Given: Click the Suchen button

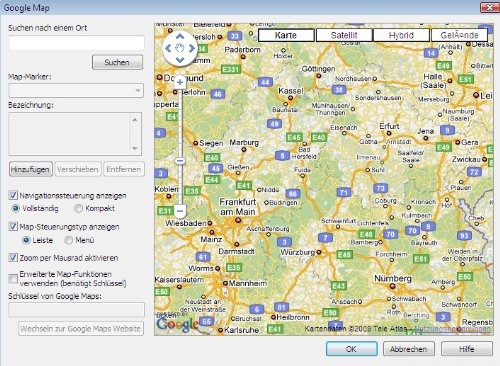Looking at the screenshot, I should point(117,62).
